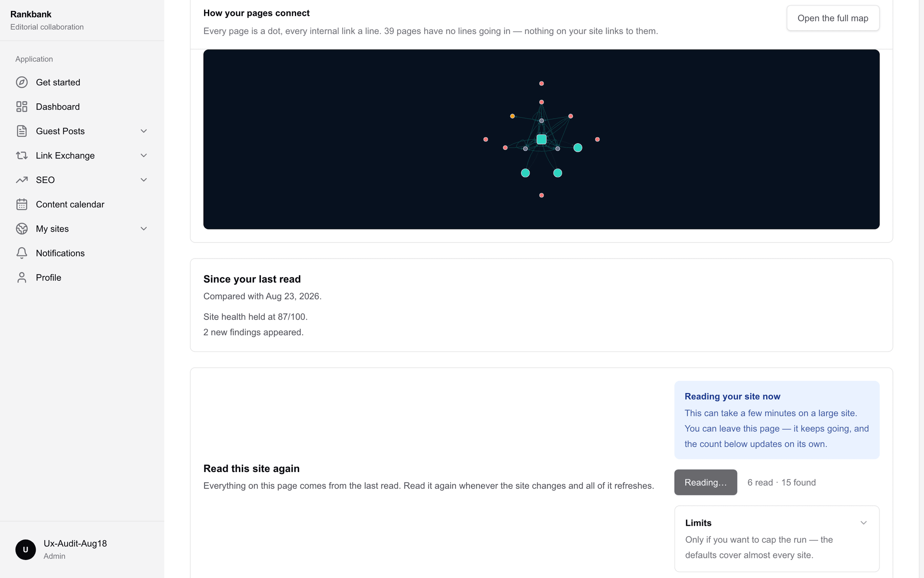Click the Link Exchange arrows icon
924x578 pixels.
click(22, 156)
